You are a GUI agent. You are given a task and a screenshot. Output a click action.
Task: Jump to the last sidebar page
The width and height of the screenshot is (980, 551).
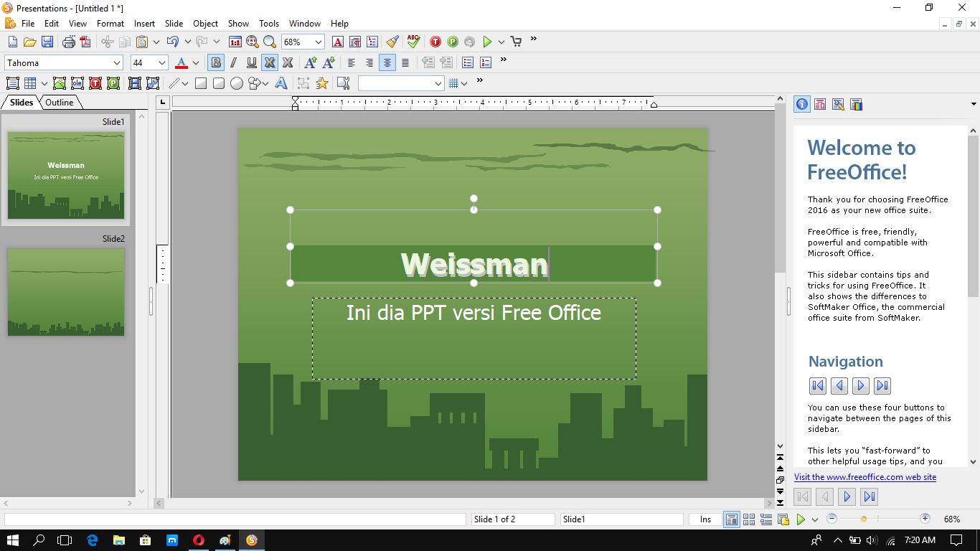(870, 496)
